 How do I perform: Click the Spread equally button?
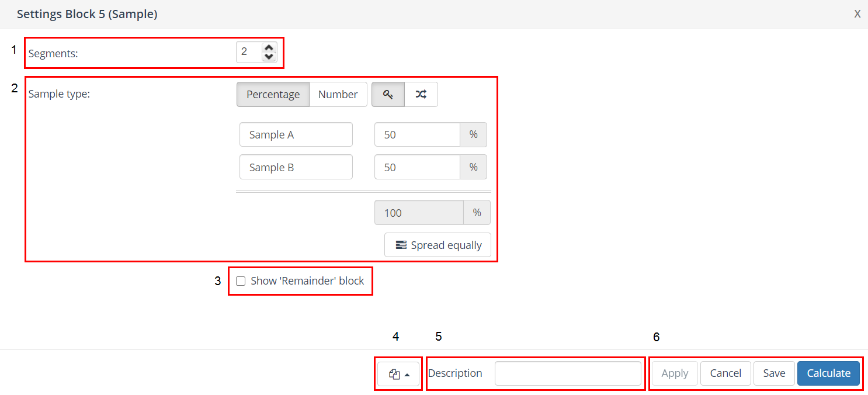tap(438, 245)
